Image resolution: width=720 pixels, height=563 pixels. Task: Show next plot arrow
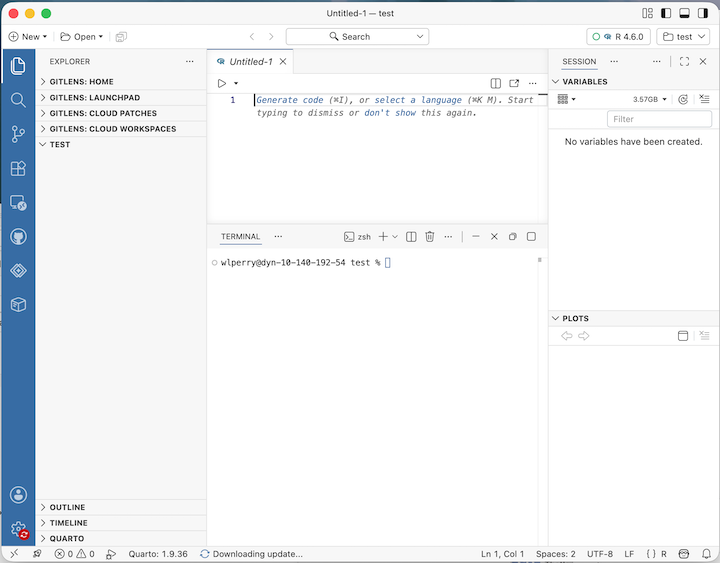(x=584, y=336)
